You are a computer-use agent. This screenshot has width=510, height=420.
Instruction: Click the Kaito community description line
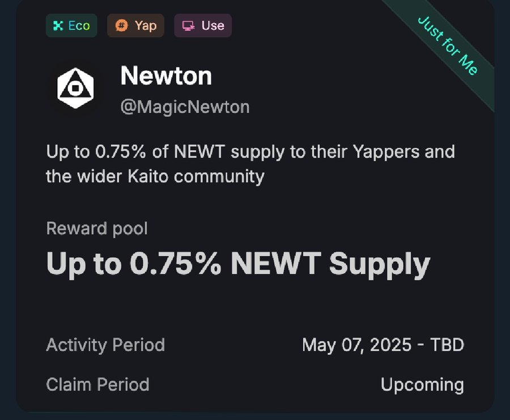[155, 177]
